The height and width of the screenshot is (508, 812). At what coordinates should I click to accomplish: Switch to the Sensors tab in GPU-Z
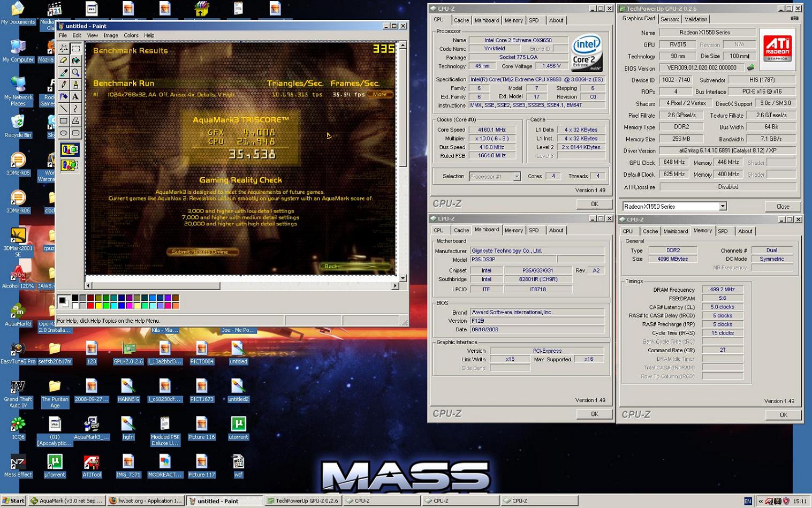pyautogui.click(x=670, y=19)
